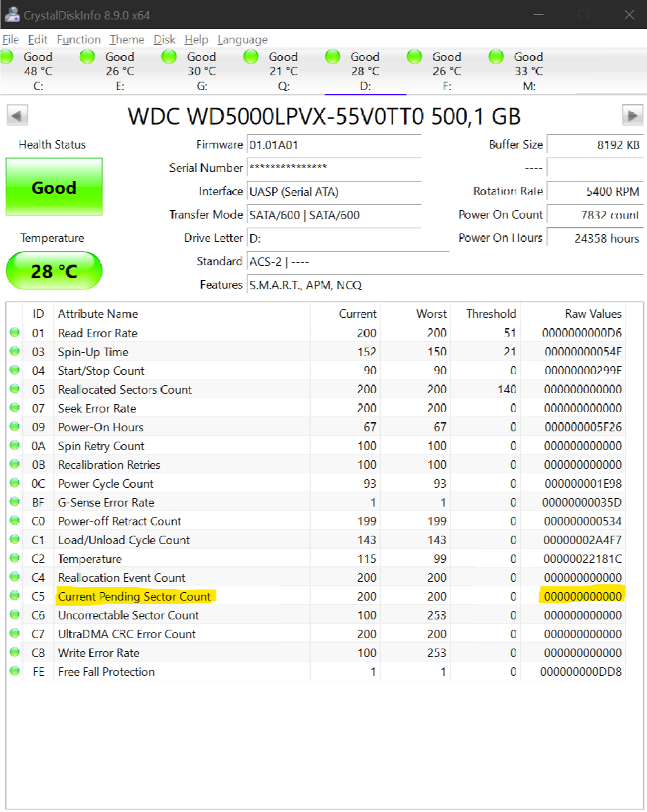Click the Standard ACS-2 field

pyautogui.click(x=347, y=261)
